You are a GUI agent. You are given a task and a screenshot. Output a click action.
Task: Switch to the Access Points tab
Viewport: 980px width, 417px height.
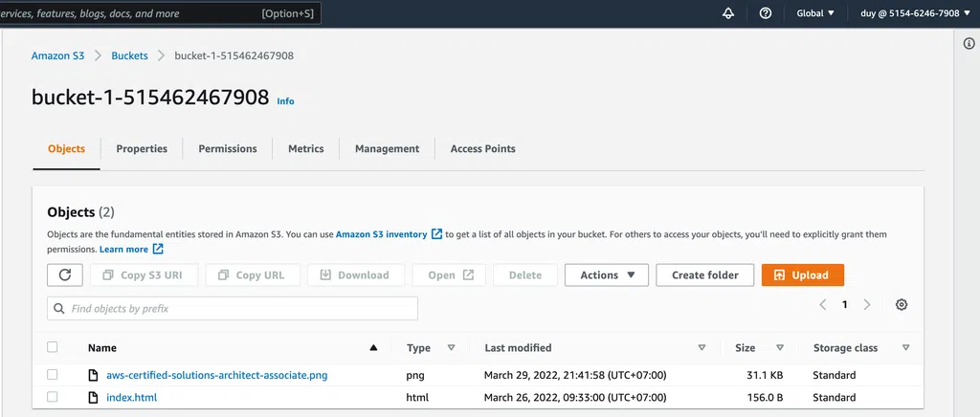tap(483, 148)
